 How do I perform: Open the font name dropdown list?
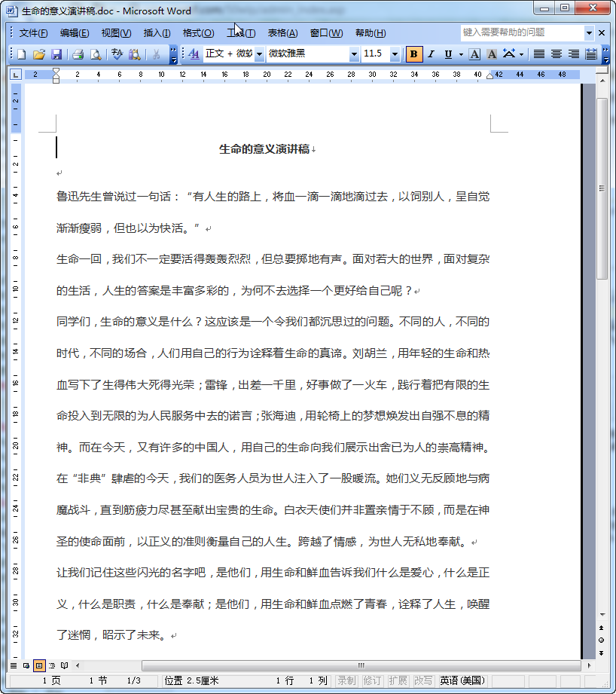tap(354, 54)
